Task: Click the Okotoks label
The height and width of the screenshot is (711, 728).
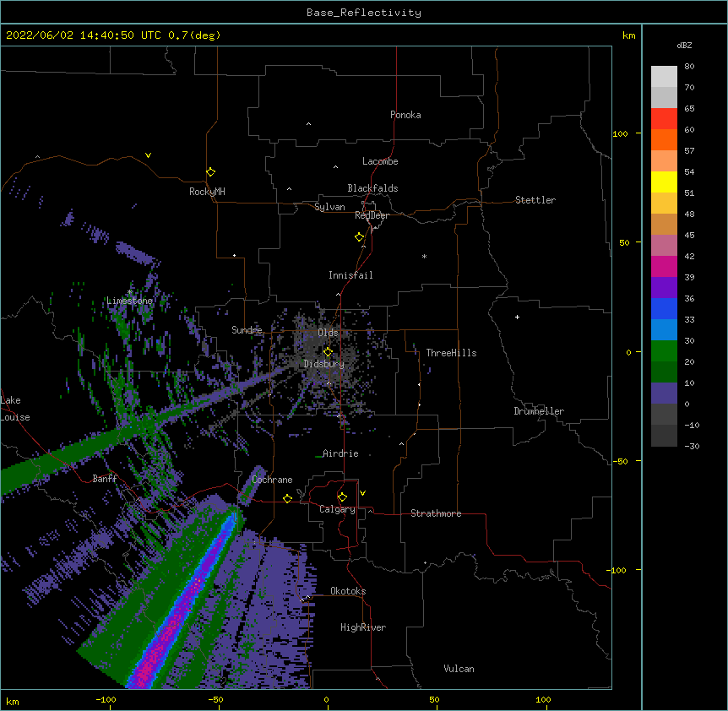Action: [x=348, y=591]
